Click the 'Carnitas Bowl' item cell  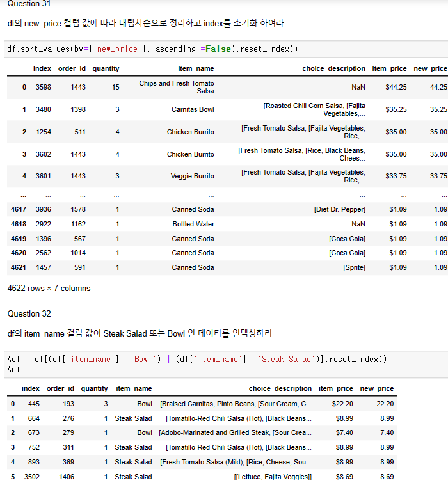click(193, 109)
